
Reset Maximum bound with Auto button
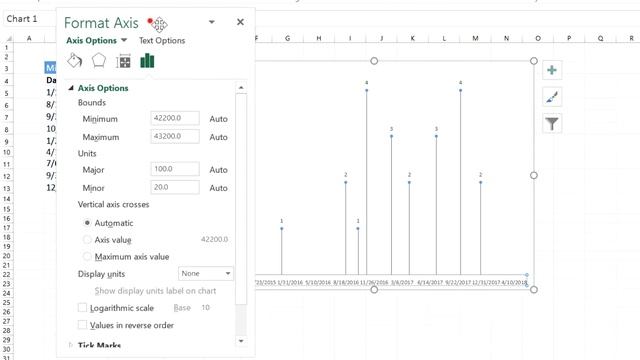click(218, 137)
